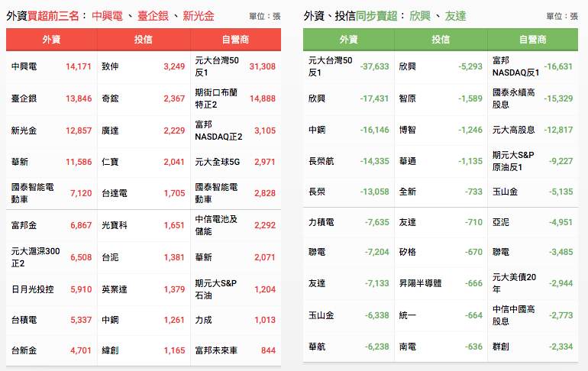Select 元大台灣50反1 in dealer buy column
Screen dimensions: 588x371
217,66
